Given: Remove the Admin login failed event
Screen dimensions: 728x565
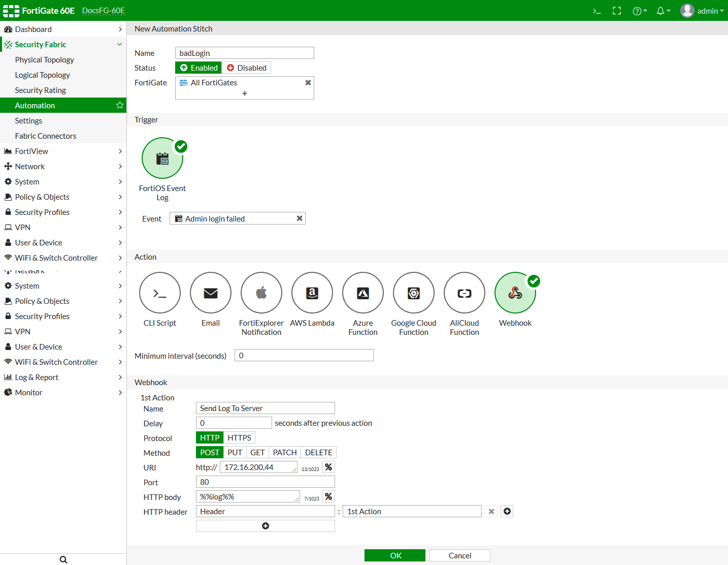Looking at the screenshot, I should point(300,218).
